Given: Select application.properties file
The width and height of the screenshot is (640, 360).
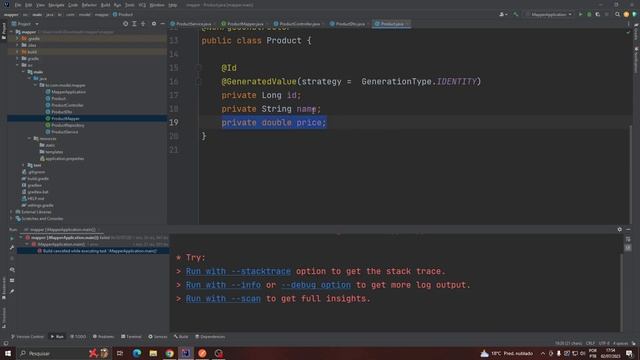Looking at the screenshot, I should [62, 158].
